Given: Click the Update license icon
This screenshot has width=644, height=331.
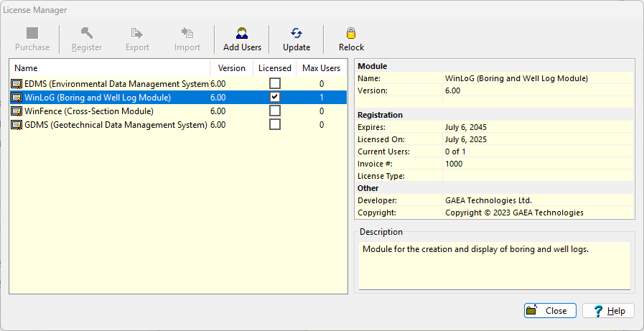Looking at the screenshot, I should [296, 33].
